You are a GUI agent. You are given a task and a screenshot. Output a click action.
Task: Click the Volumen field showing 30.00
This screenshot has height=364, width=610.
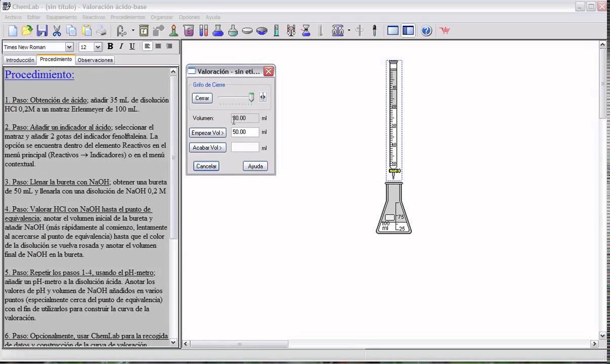245,118
